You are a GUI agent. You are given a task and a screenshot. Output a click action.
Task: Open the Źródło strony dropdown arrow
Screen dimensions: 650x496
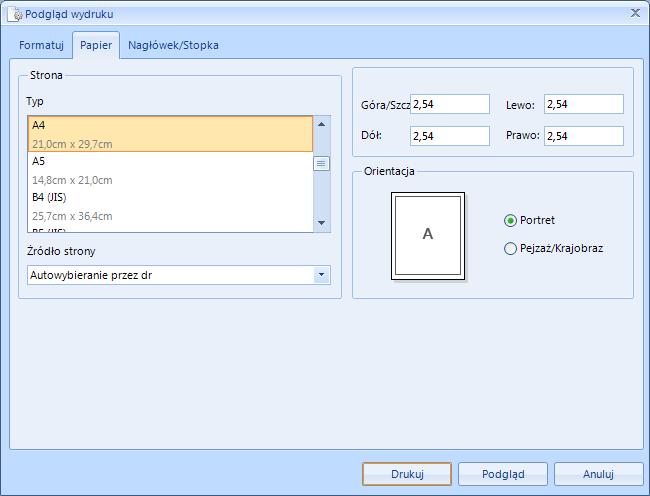[322, 275]
